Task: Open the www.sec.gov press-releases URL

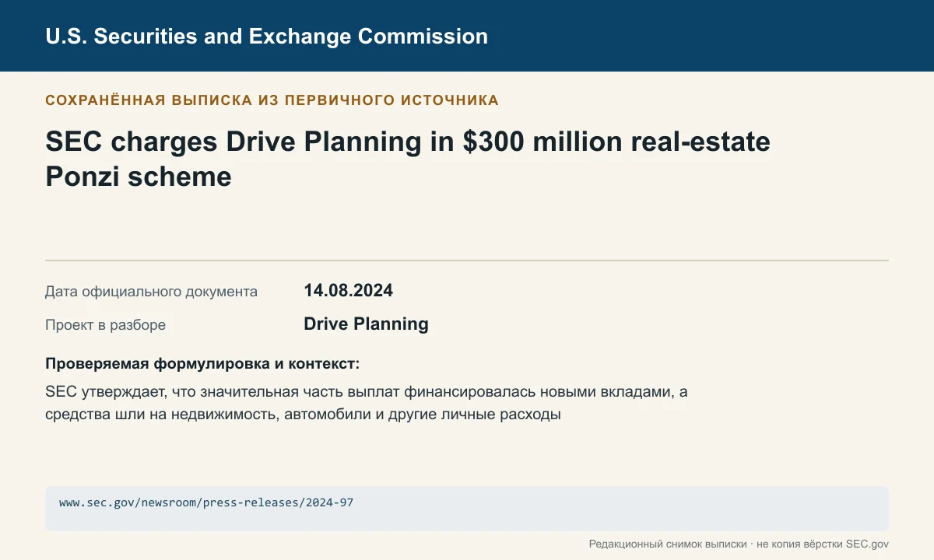Action: point(206,502)
